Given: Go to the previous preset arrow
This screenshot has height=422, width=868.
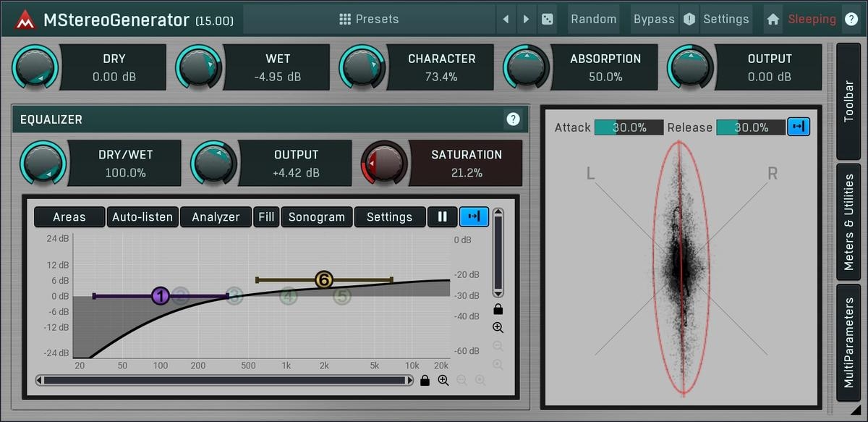Looking at the screenshot, I should coord(506,20).
